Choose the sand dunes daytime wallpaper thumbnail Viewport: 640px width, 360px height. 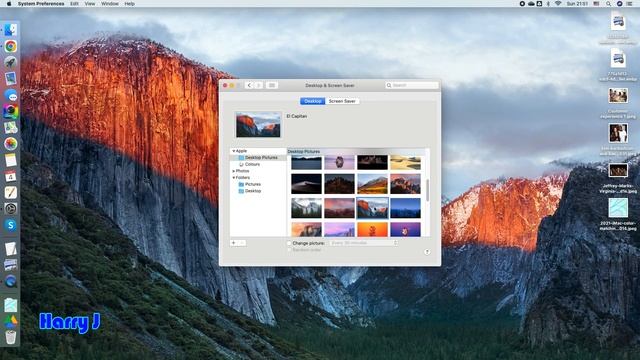pos(405,162)
